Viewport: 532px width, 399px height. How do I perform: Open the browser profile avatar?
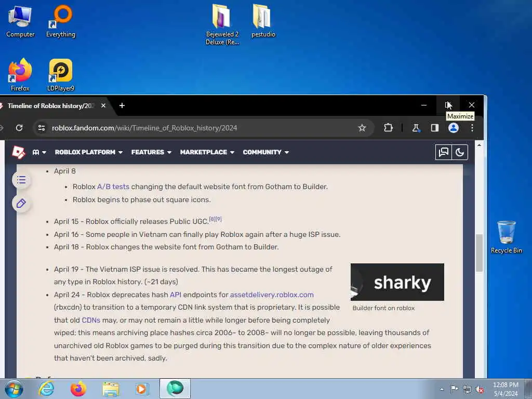pyautogui.click(x=453, y=128)
